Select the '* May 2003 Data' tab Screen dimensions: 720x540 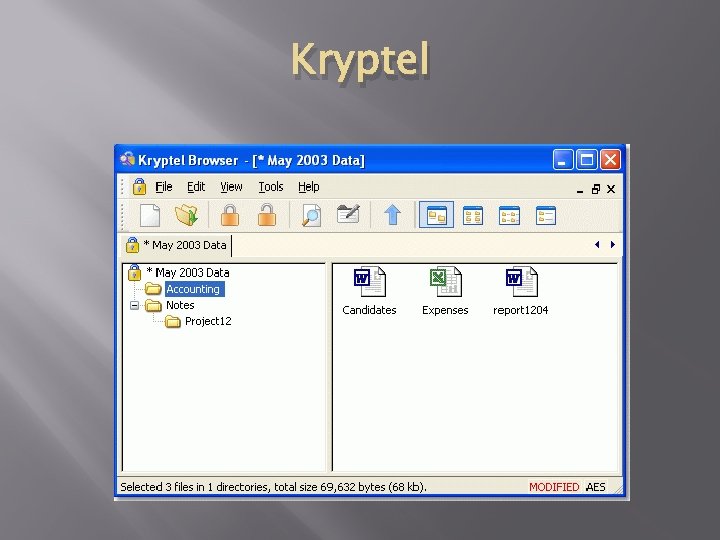(177, 245)
